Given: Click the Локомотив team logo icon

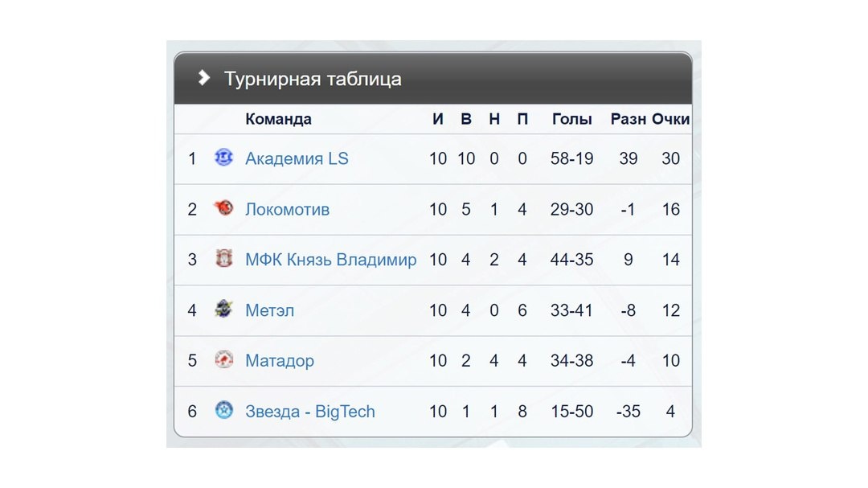Looking at the screenshot, I should [223, 208].
